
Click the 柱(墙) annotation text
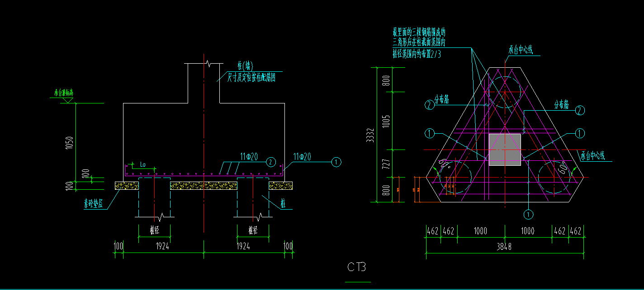(246, 66)
